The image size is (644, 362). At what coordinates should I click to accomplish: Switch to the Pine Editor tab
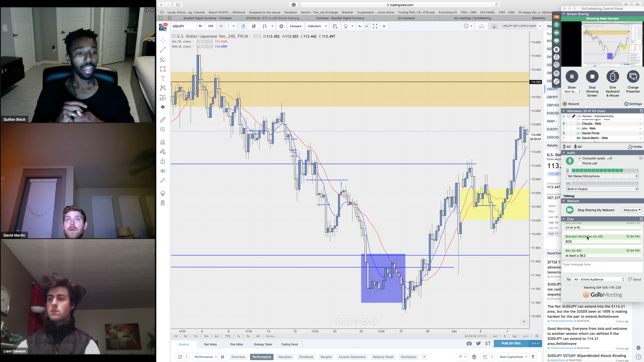coord(237,344)
